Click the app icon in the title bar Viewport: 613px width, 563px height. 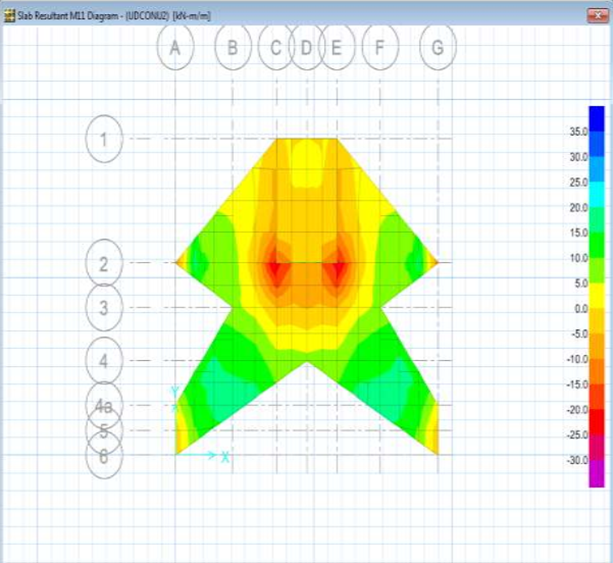[8, 12]
